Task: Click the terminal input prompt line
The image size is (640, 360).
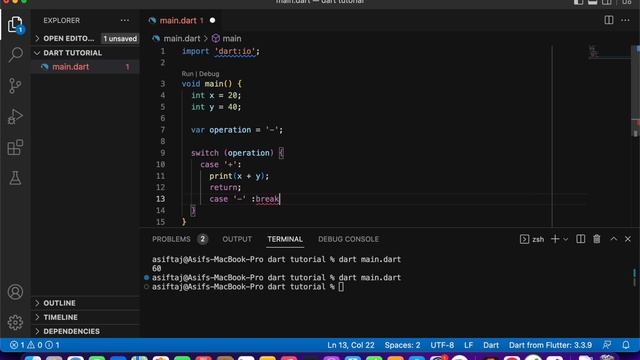Action: (248, 287)
